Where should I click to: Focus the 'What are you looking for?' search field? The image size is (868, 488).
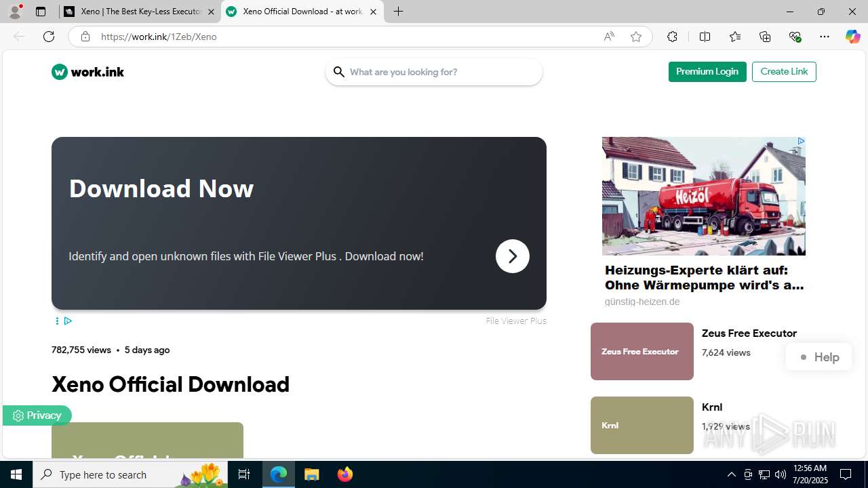click(x=434, y=72)
